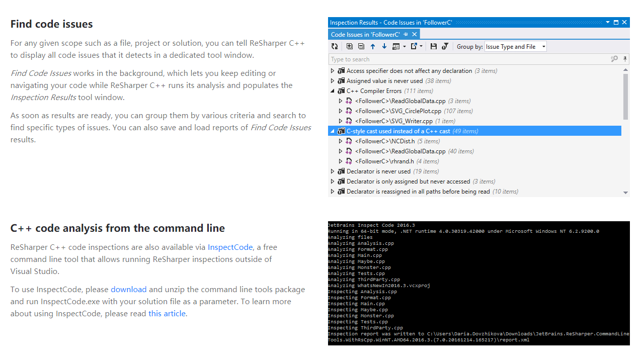The image size is (644, 362).
Task: Go to next issue with the down arrow icon
Action: (x=385, y=46)
